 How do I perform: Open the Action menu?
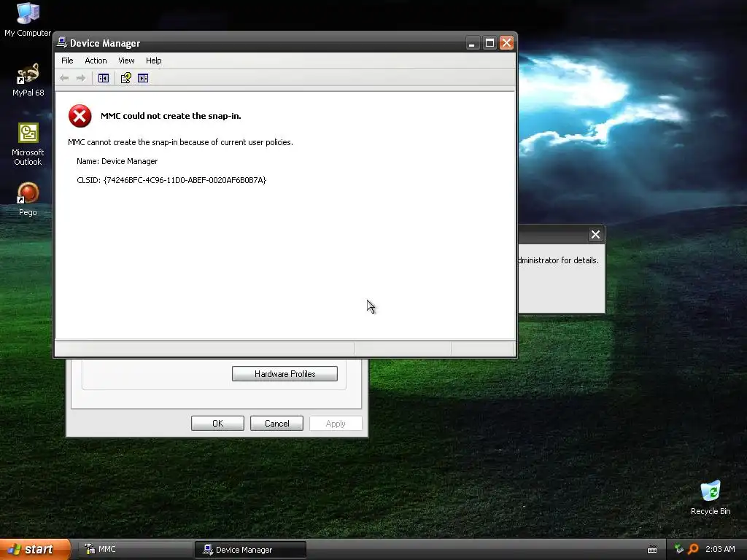[96, 61]
